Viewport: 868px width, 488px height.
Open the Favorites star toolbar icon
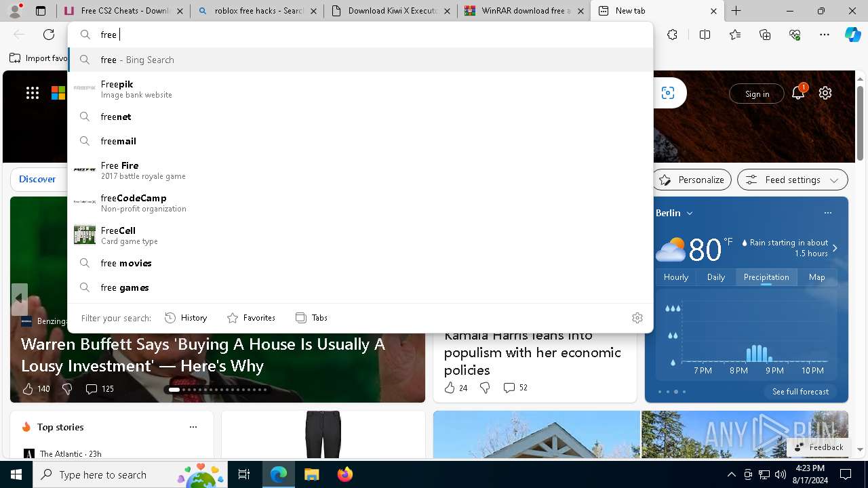[735, 35]
